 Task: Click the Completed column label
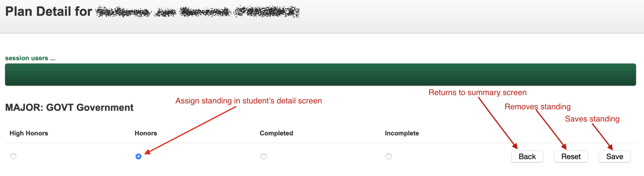click(x=276, y=133)
